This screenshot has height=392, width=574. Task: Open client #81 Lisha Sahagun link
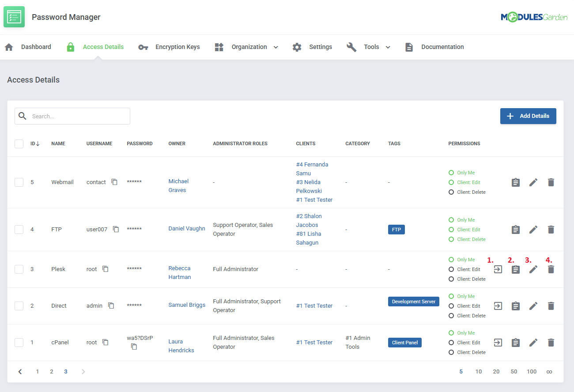309,238
